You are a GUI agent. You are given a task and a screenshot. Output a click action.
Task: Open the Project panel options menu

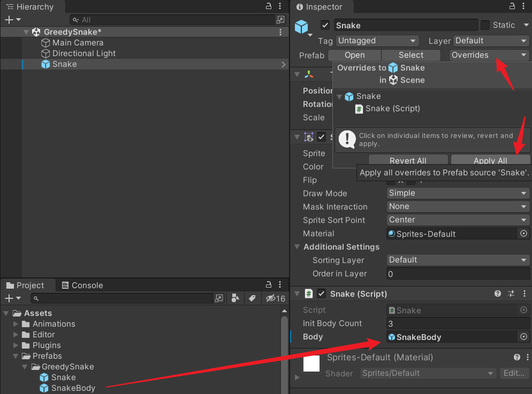click(x=280, y=284)
